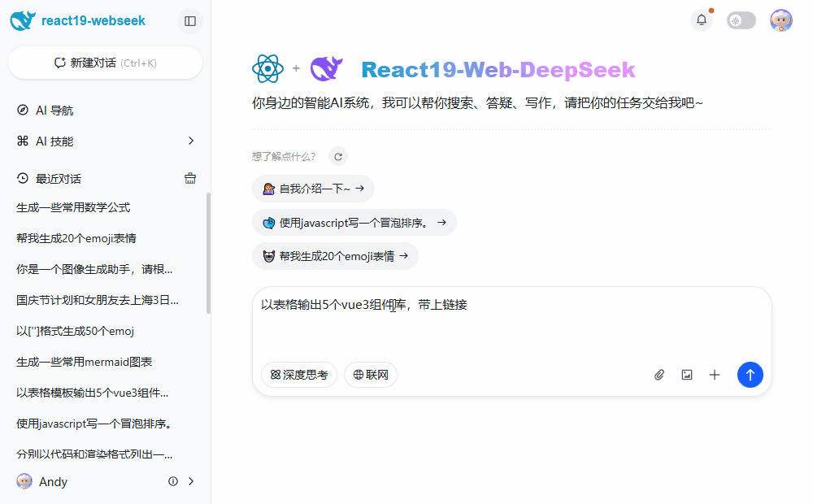The width and height of the screenshot is (813, 504).
Task: Open chat 国庆节计划和女朋友去上海3日
Action: tap(98, 300)
